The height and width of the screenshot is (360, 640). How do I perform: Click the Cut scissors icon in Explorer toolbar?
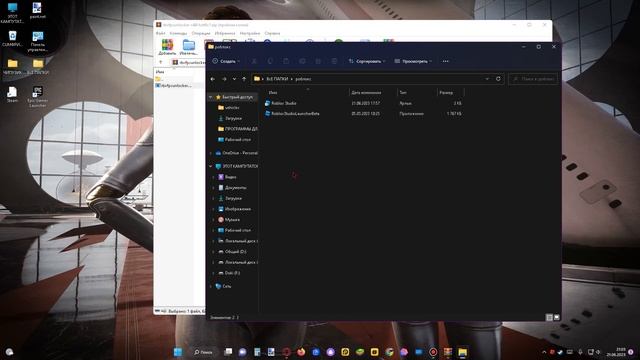click(254, 61)
